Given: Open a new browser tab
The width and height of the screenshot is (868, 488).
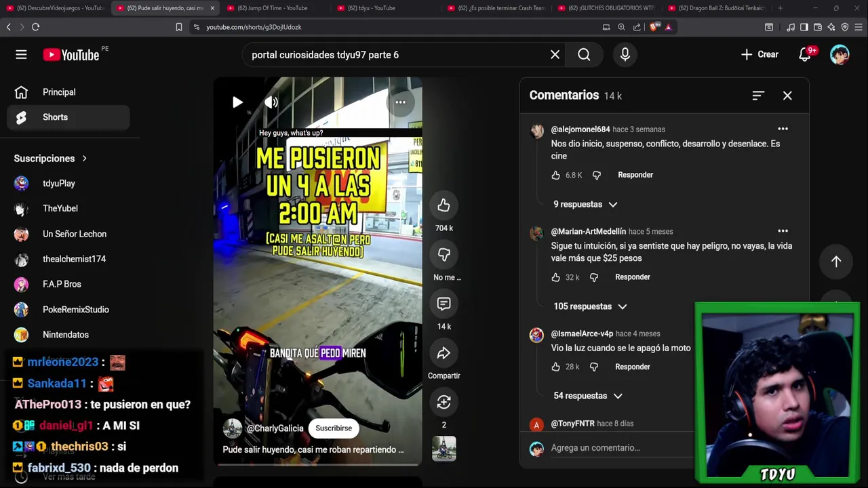Looking at the screenshot, I should (x=780, y=8).
